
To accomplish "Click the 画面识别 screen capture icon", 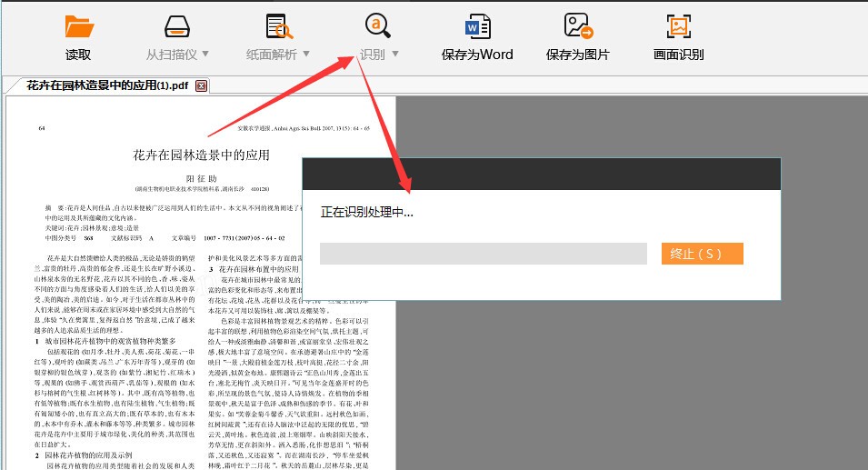I will click(678, 26).
